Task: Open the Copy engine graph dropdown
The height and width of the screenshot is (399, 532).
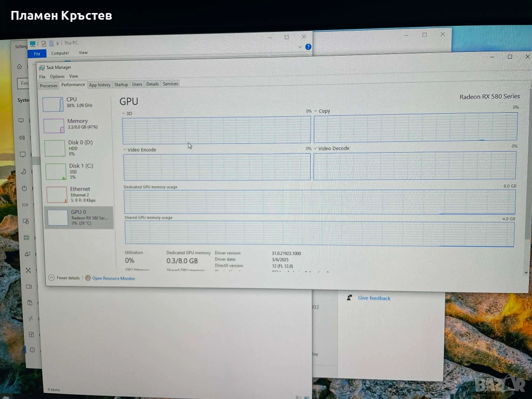Action: pos(315,111)
